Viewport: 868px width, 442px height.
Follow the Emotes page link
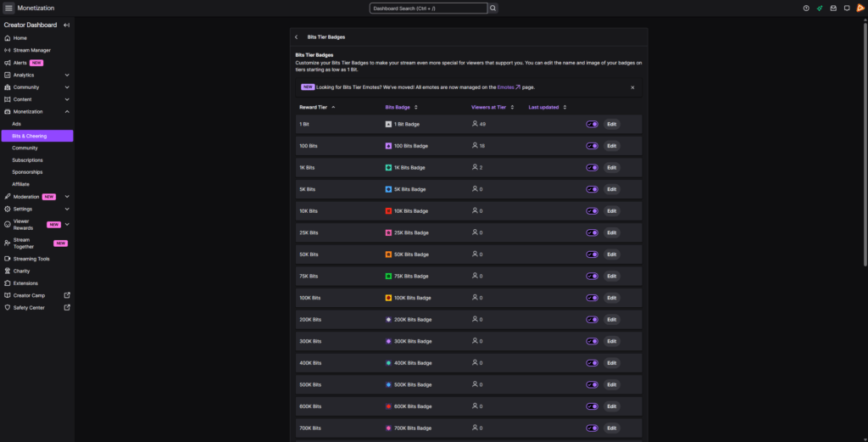(508, 87)
